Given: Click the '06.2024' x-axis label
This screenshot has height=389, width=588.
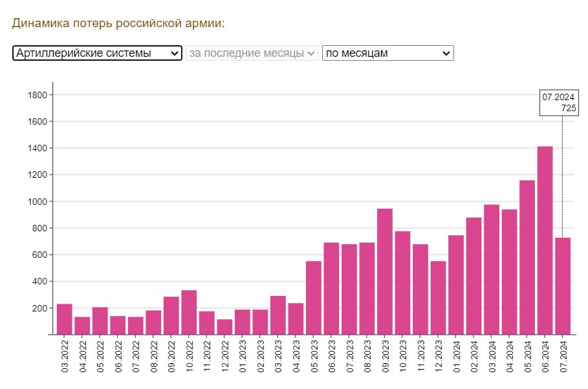Looking at the screenshot, I should point(545,356).
